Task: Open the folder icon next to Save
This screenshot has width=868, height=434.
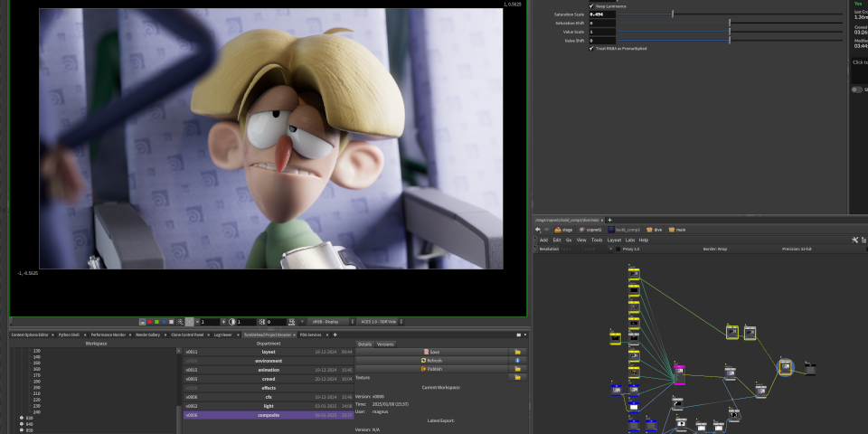Action: tap(518, 352)
